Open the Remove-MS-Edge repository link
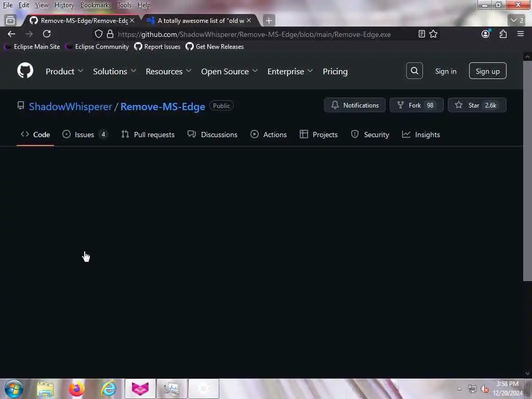532x399 pixels. tap(163, 107)
